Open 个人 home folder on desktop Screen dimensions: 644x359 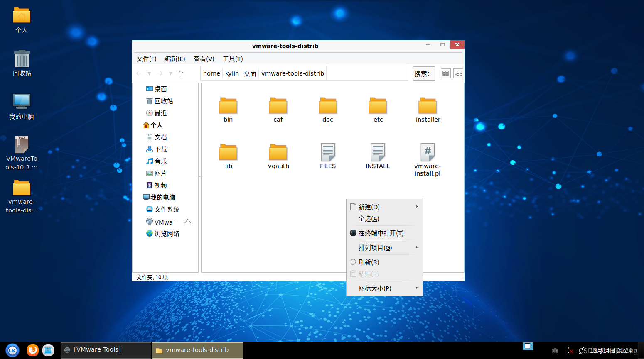[22, 20]
